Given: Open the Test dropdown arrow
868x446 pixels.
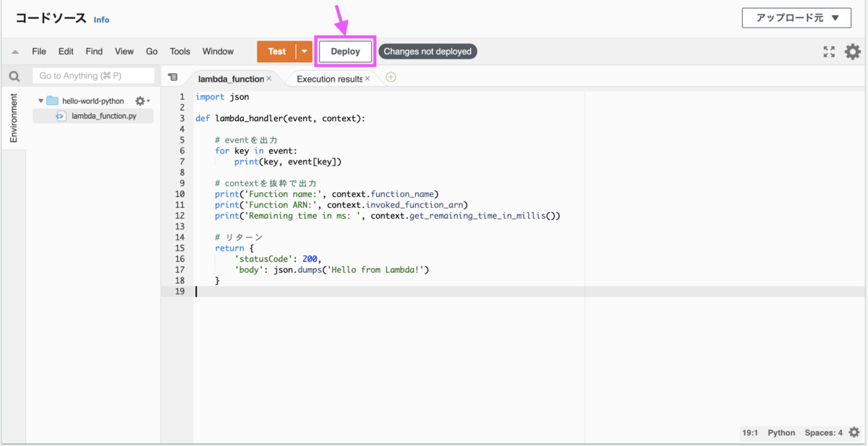Looking at the screenshot, I should 305,51.
